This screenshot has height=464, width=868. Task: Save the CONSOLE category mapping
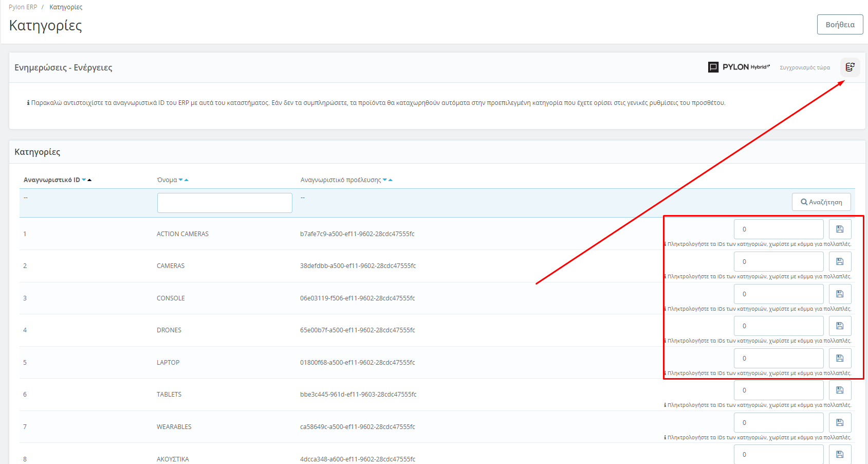840,294
